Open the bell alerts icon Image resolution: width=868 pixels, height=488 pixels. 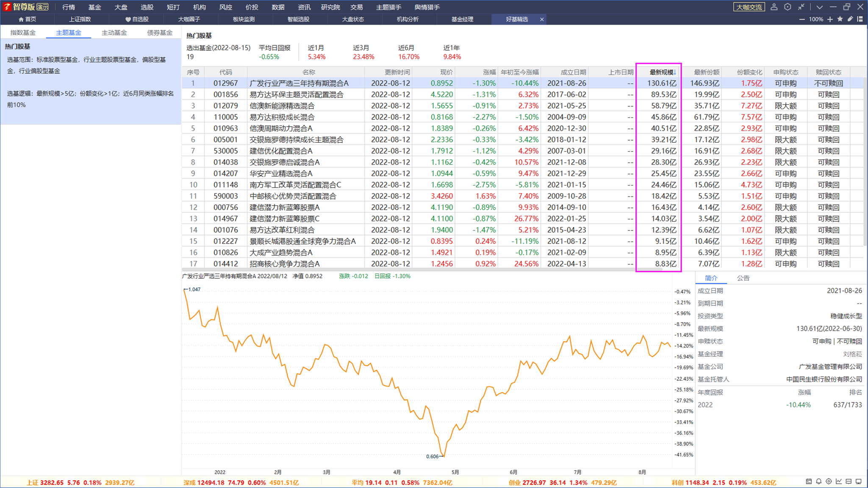(819, 482)
